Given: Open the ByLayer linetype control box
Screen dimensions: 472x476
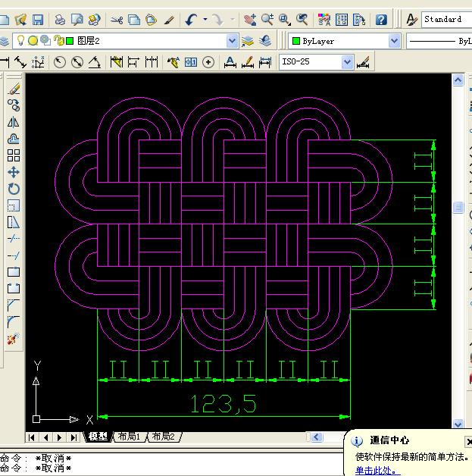Looking at the screenshot, I should pyautogui.click(x=439, y=41).
